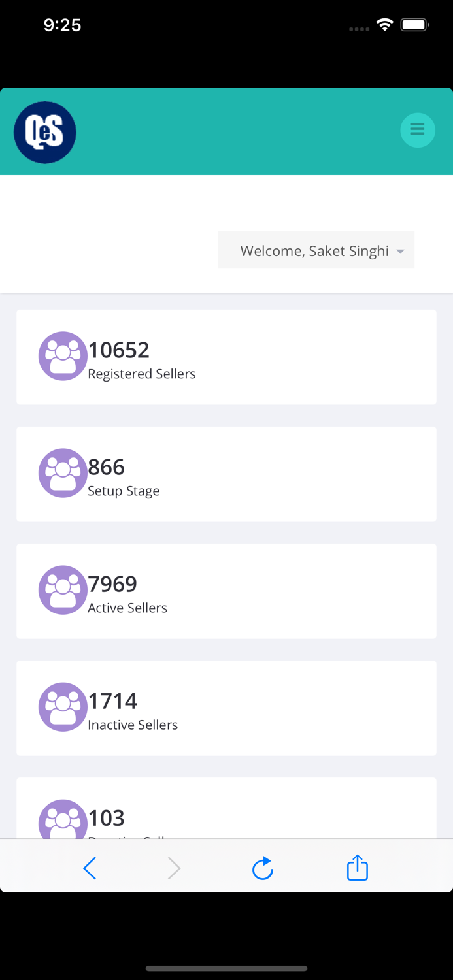Open the user account menu from the welcome bar
Viewport: 453px width, 980px height.
point(316,250)
